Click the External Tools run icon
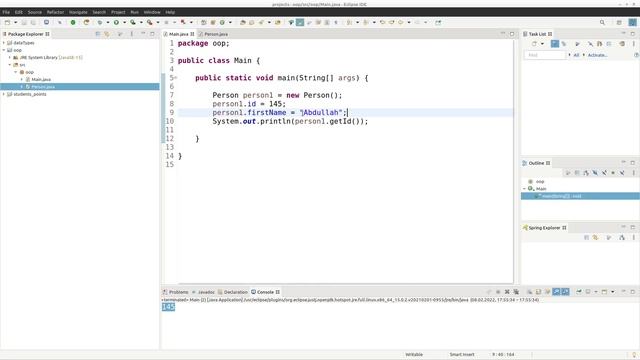The width and height of the screenshot is (640, 360). tap(150, 22)
